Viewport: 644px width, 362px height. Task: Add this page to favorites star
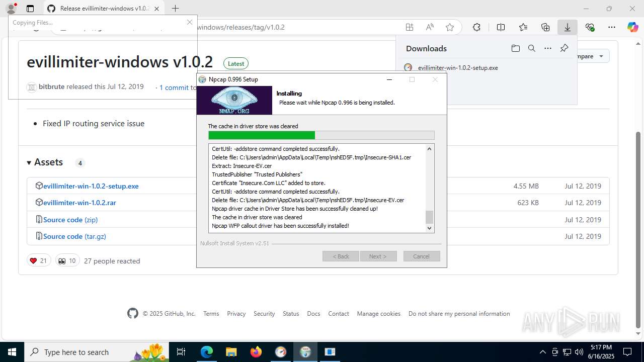pyautogui.click(x=450, y=27)
